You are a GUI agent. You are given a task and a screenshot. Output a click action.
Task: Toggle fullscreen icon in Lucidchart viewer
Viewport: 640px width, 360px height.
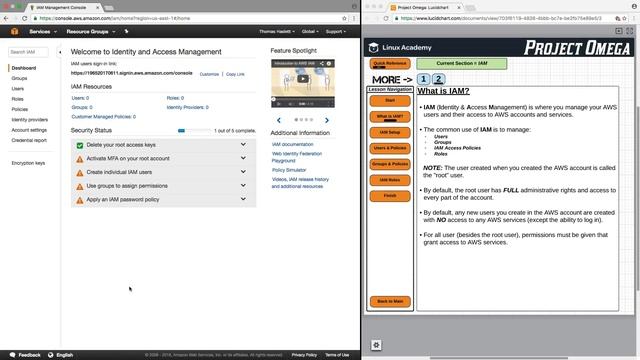tap(629, 31)
